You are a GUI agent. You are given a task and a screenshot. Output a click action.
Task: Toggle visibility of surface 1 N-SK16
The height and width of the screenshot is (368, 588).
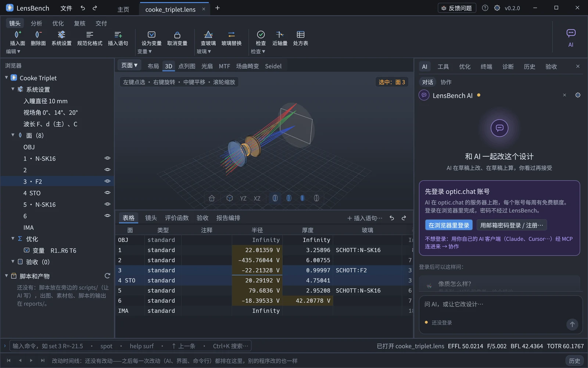107,158
